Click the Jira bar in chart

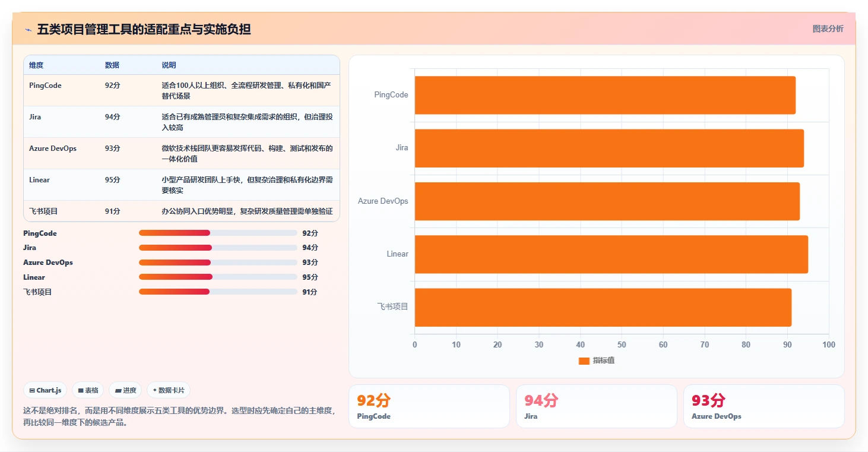[x=609, y=148]
